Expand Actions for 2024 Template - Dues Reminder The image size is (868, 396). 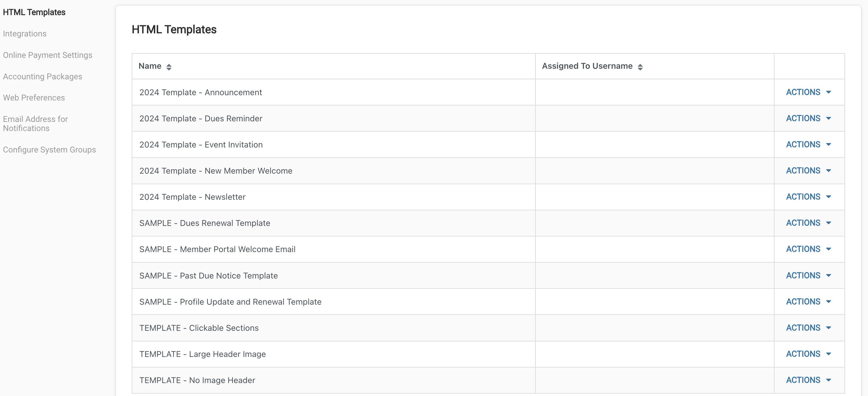point(808,118)
